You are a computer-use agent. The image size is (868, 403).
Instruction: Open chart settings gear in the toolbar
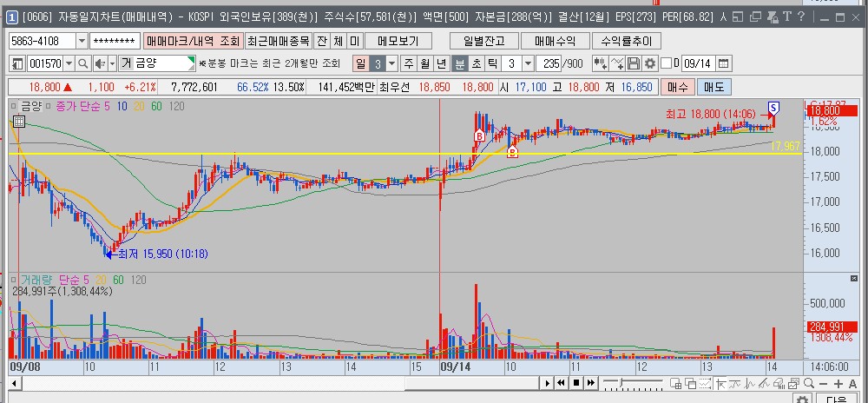point(650,63)
